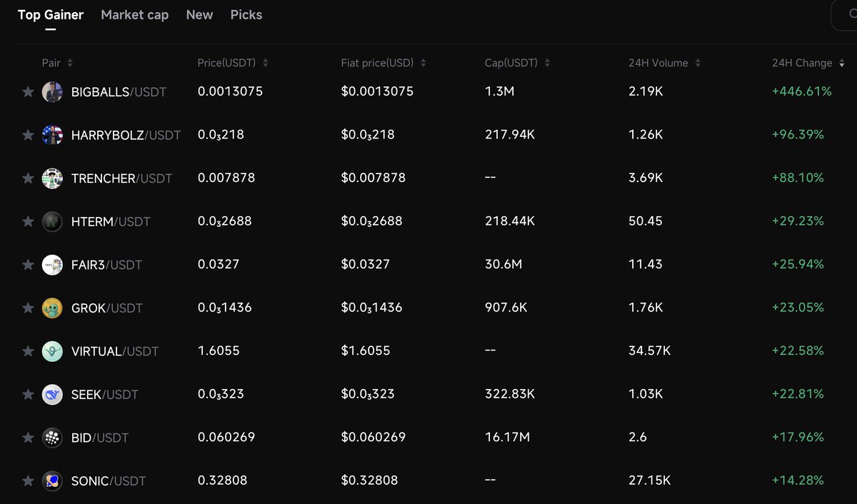Select the 322.83K cap value
This screenshot has width=857, height=504.
point(509,394)
